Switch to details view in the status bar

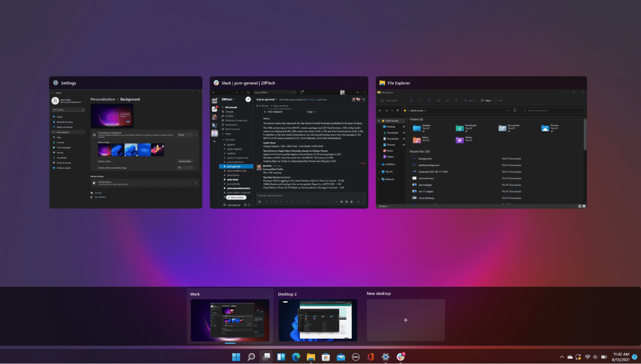coord(580,206)
